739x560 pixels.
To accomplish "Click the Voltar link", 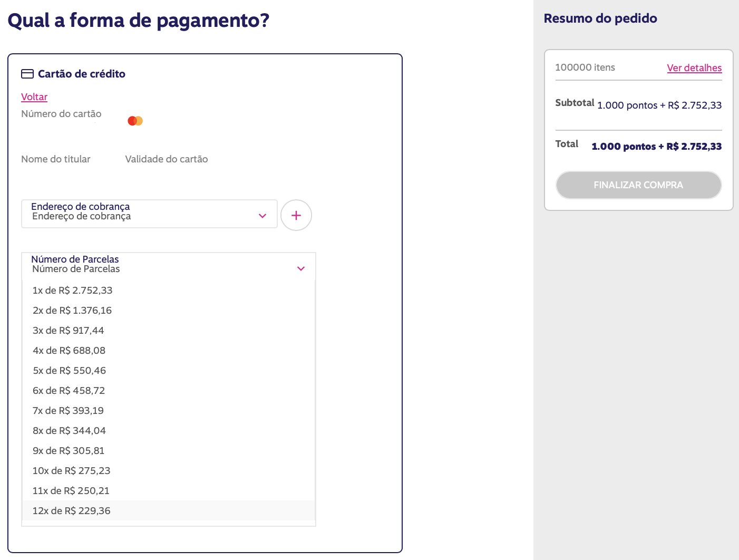I will (34, 97).
